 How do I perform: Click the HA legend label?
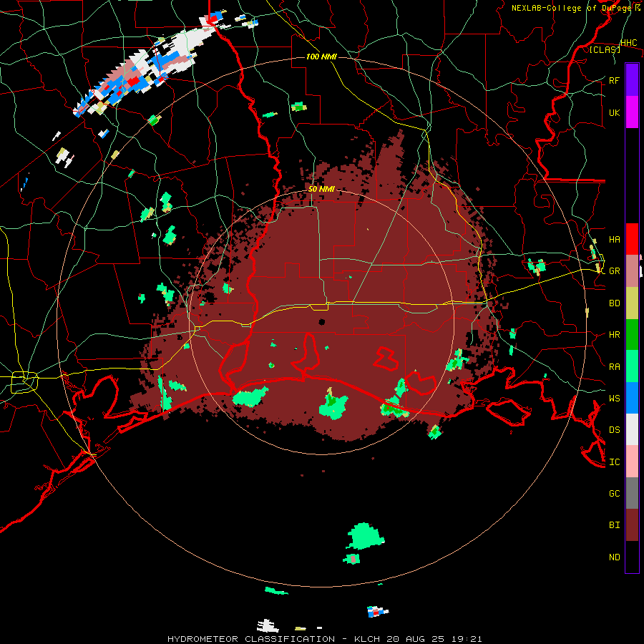click(x=614, y=239)
